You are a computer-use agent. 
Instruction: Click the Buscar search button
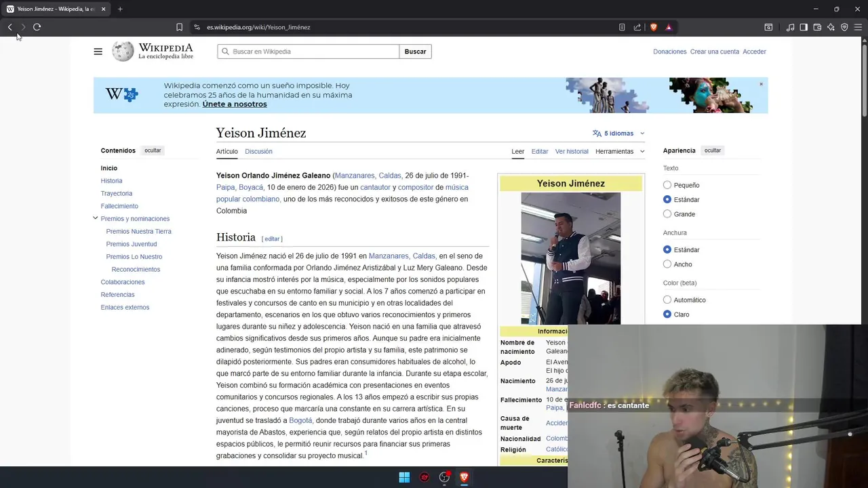416,52
